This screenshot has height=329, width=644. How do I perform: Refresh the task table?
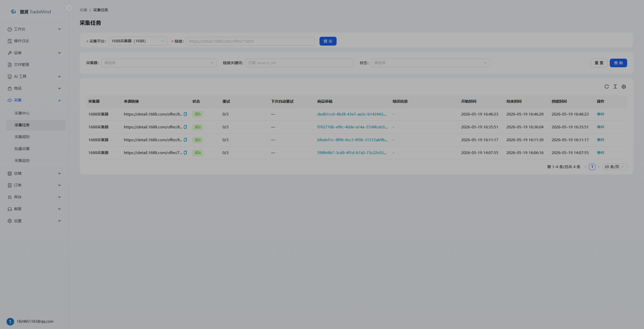tap(607, 87)
